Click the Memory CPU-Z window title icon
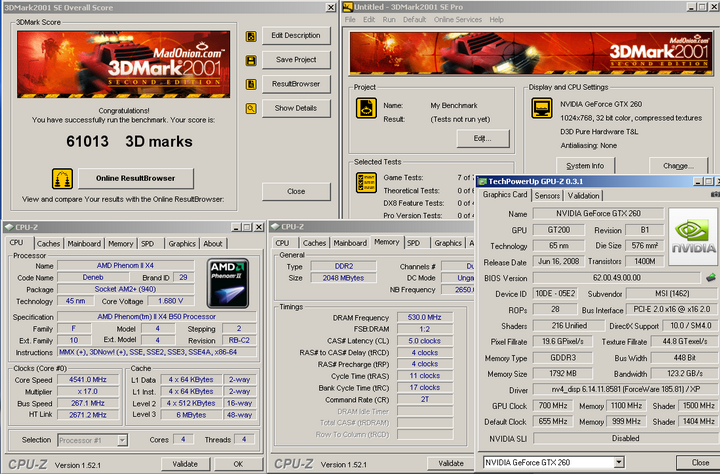 point(275,226)
